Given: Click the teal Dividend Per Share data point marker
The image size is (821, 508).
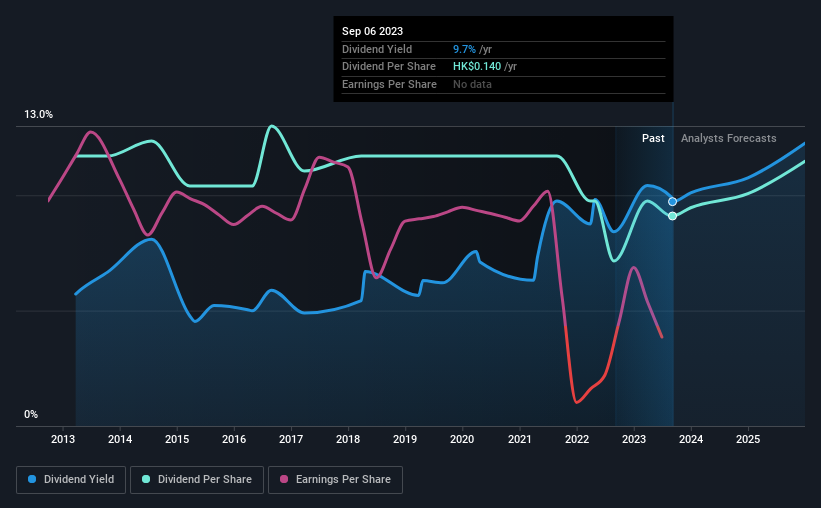Looking at the screenshot, I should click(672, 216).
